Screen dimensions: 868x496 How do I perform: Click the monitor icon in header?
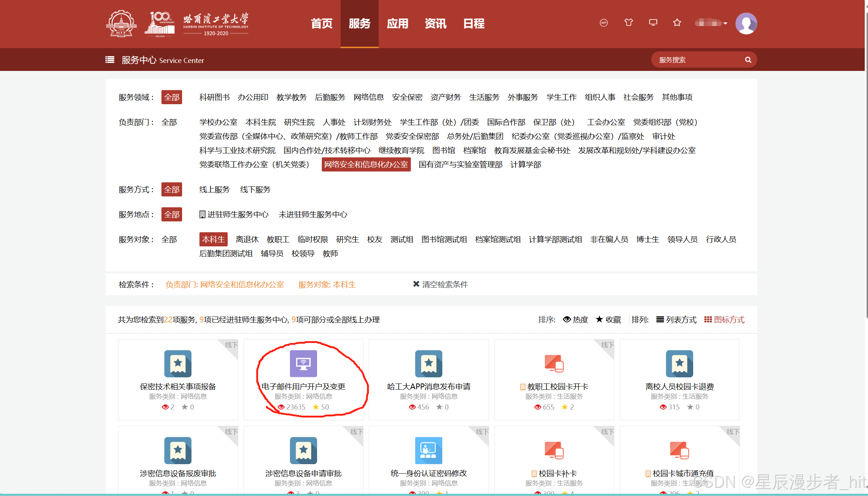coord(653,23)
